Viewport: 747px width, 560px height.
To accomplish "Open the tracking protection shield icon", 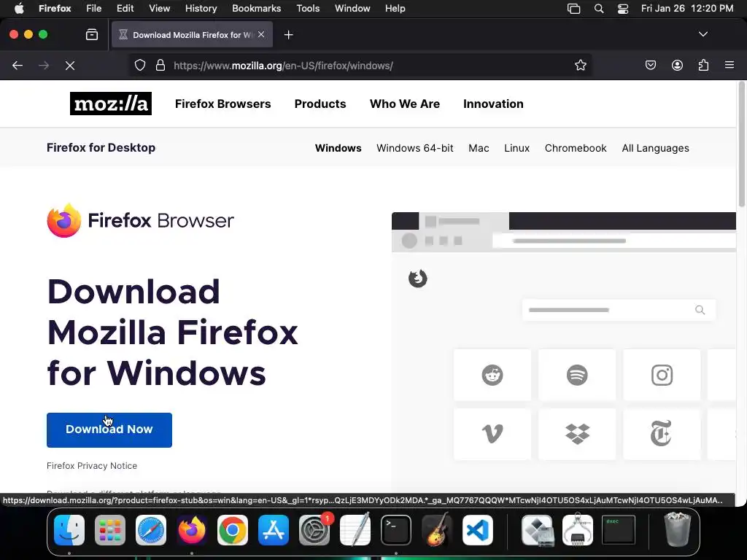I will coord(139,65).
